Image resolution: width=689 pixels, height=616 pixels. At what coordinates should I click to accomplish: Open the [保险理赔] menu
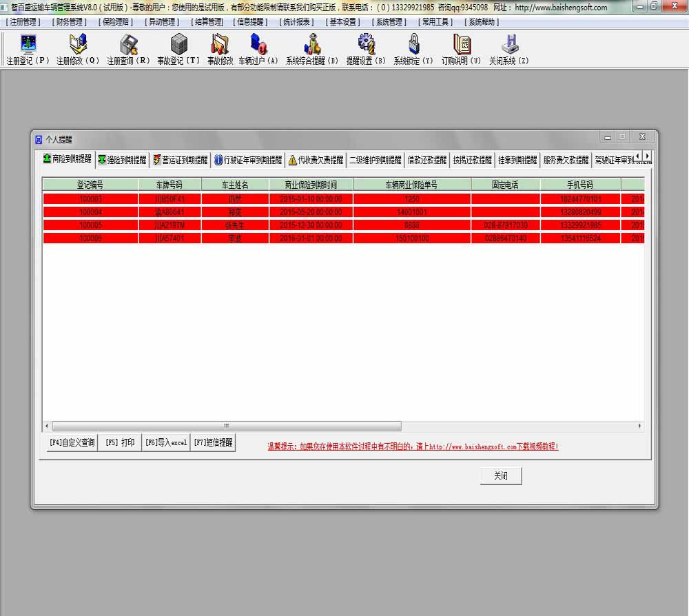point(116,22)
